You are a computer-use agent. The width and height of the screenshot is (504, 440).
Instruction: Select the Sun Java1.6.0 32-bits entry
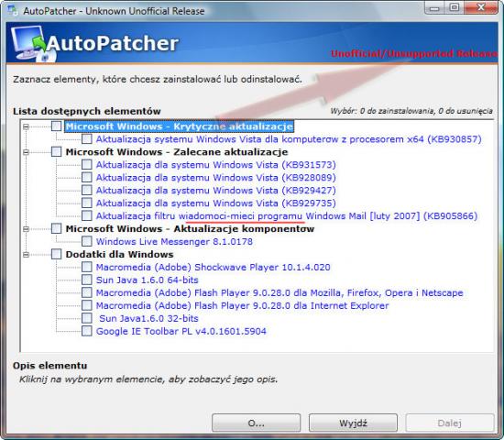click(148, 318)
